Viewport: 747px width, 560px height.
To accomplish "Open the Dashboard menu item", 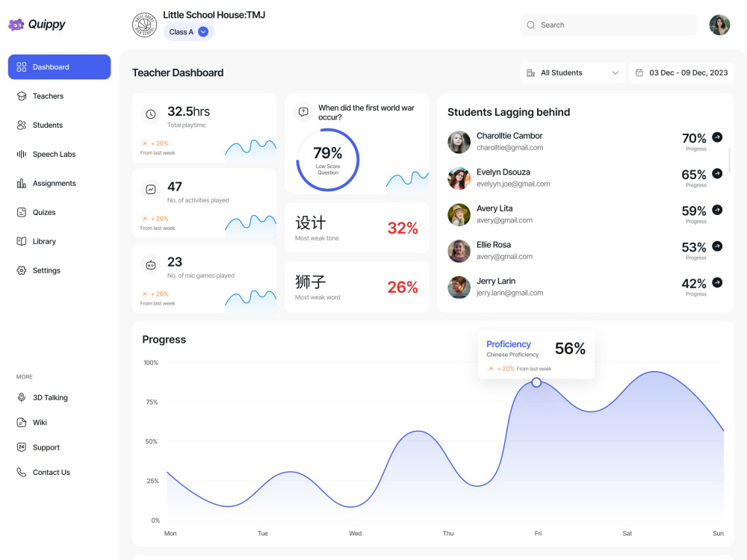I will pyautogui.click(x=59, y=67).
